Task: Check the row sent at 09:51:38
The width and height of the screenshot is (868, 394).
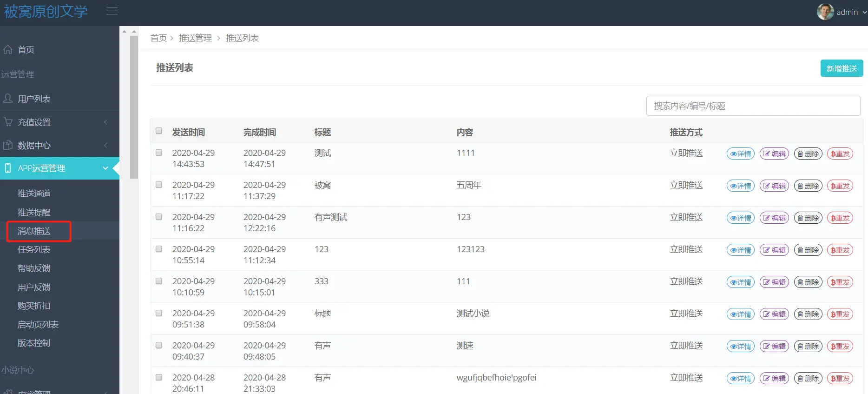Action: tap(159, 313)
